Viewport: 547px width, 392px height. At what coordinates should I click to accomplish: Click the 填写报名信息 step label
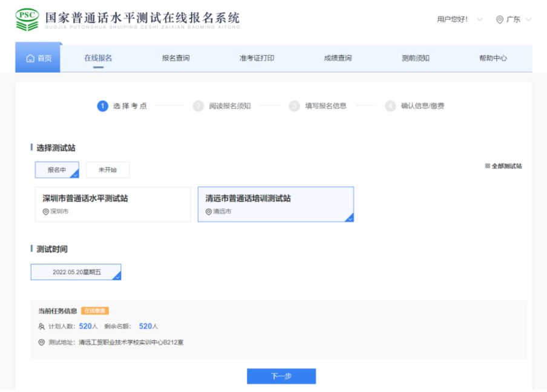[326, 106]
